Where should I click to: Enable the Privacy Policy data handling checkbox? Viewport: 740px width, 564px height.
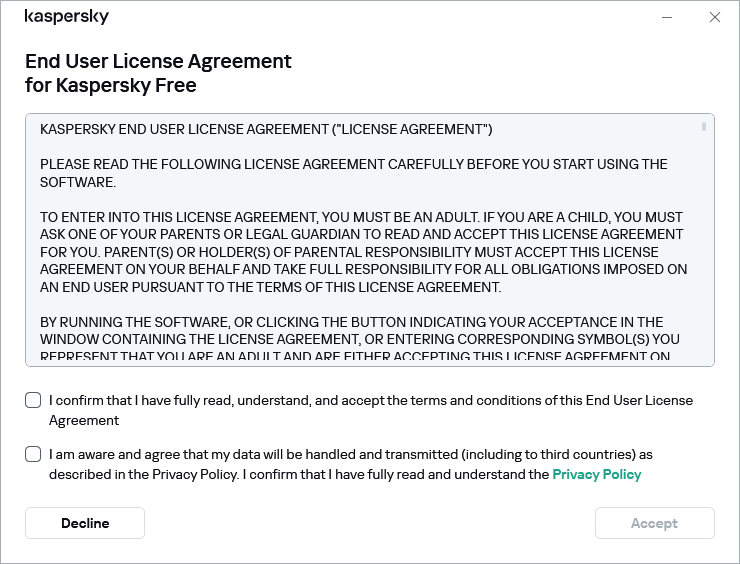tap(34, 454)
